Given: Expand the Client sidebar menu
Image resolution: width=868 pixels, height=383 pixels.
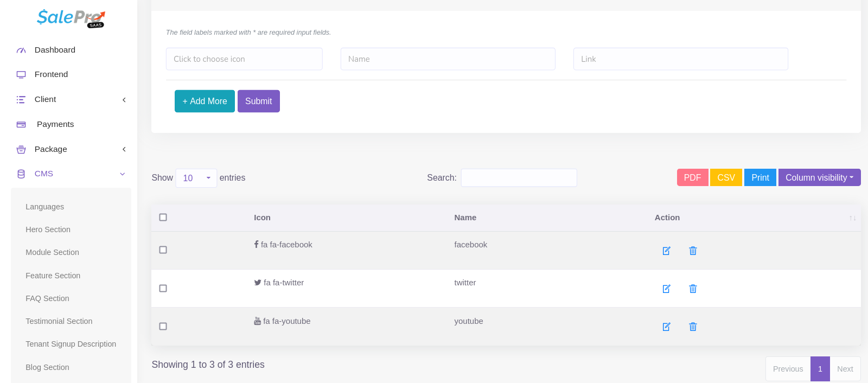Looking at the screenshot, I should click(x=71, y=99).
